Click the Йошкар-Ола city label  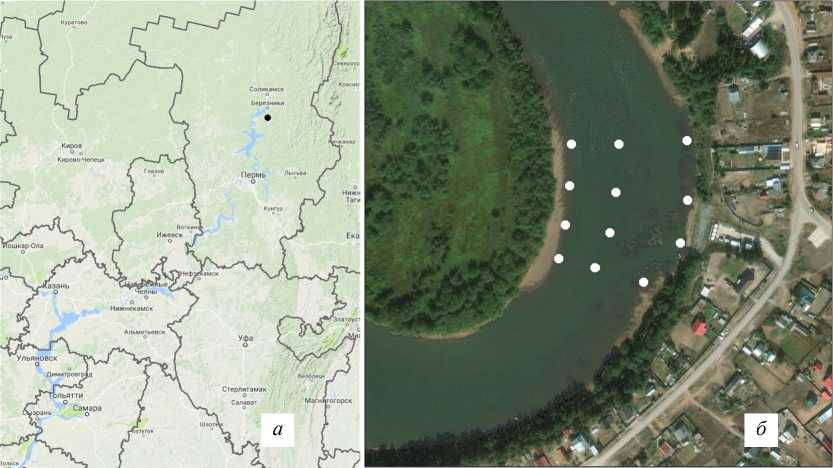23,245
